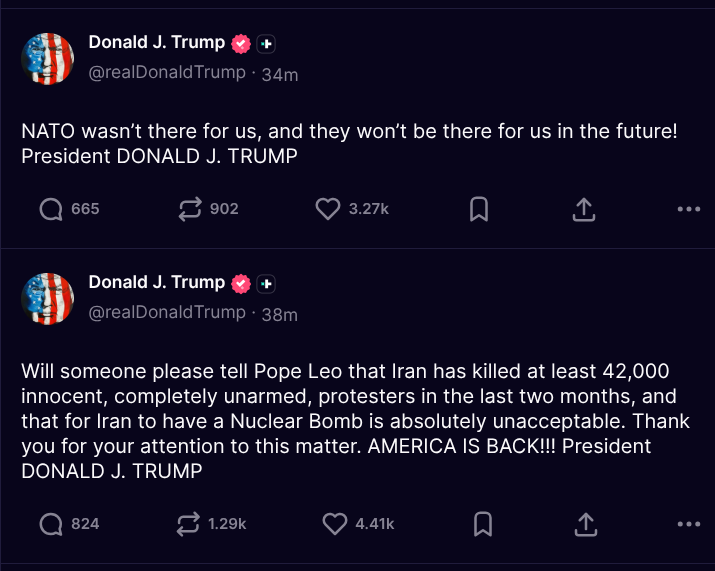The image size is (715, 571).
Task: Bookmark the Pope Leo post
Action: [x=481, y=523]
